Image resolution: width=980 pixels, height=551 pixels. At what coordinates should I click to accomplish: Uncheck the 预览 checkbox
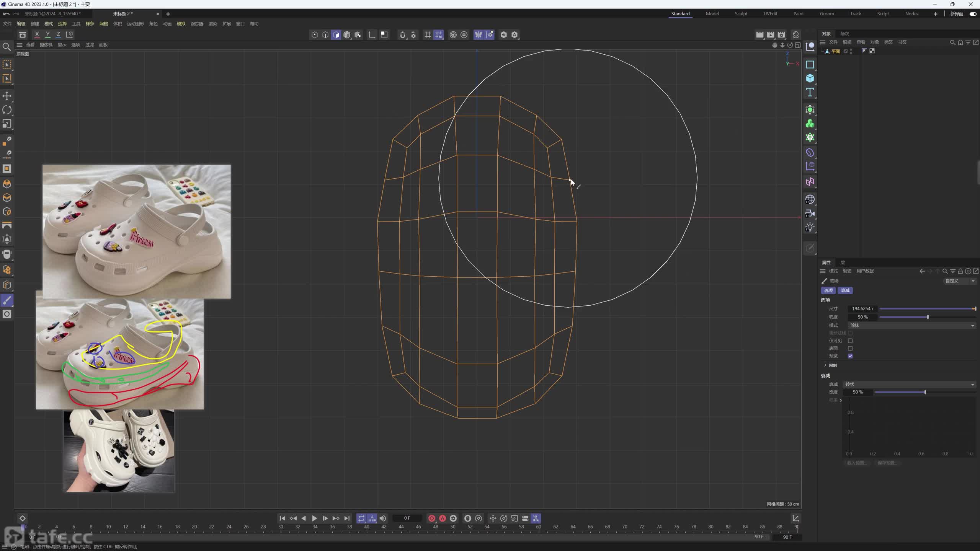[850, 356]
